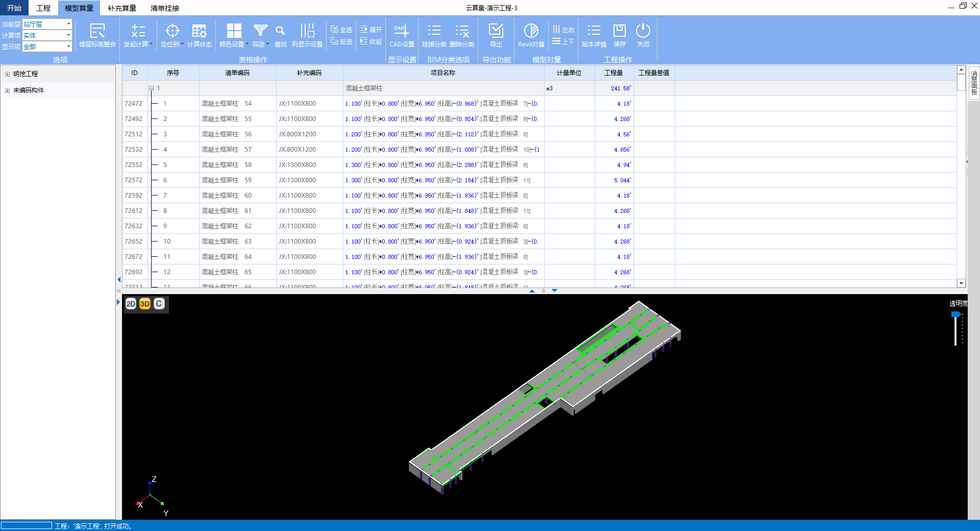Toggle the 3D view button
This screenshot has height=531, width=980.
(x=145, y=304)
